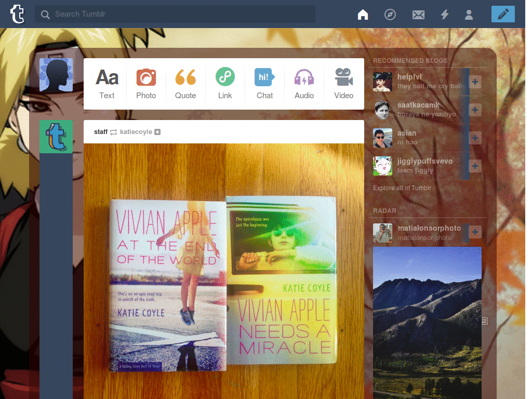This screenshot has width=532, height=399.
Task: Click the saatkacamk avatar thumbnail
Action: 382,110
